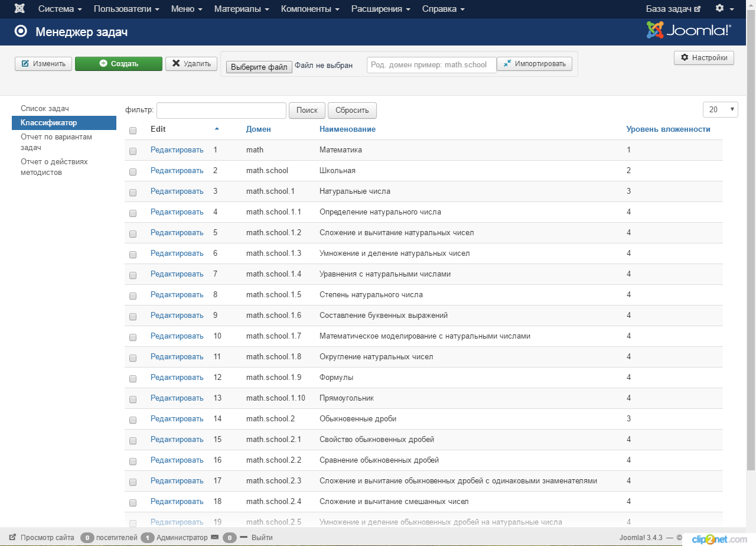
Task: Click Редактировать for math.school row 2
Action: [177, 171]
